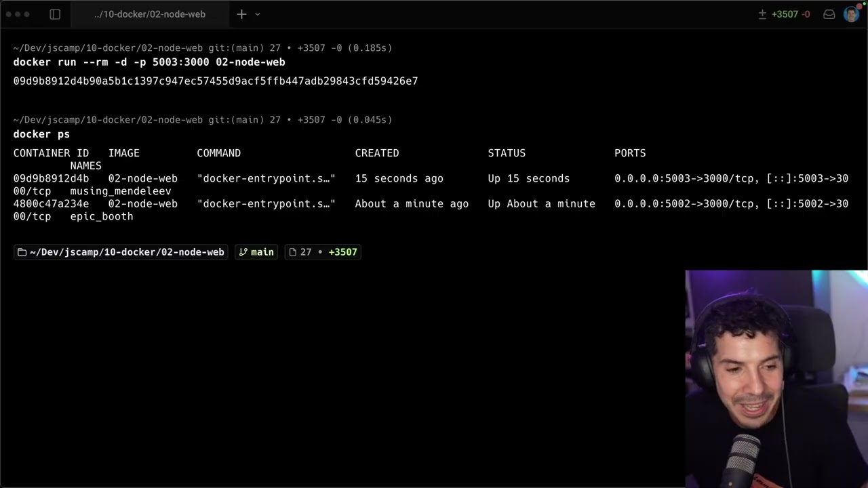The image size is (868, 488).
Task: Open the main git branch chip
Action: click(256, 252)
